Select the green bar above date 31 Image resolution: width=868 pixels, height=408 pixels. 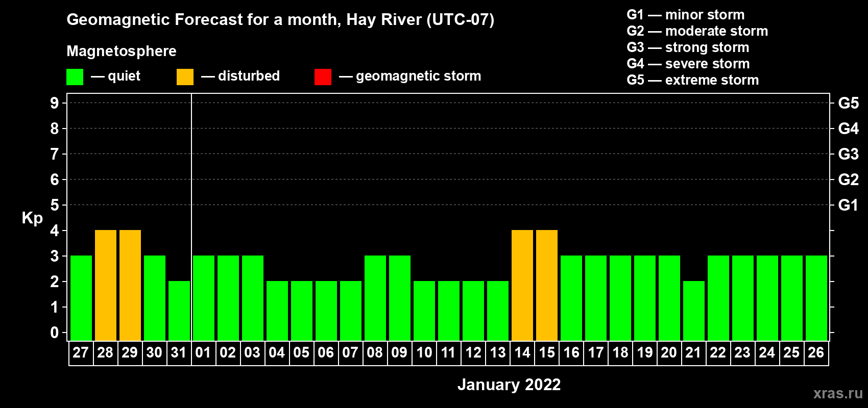(x=179, y=311)
